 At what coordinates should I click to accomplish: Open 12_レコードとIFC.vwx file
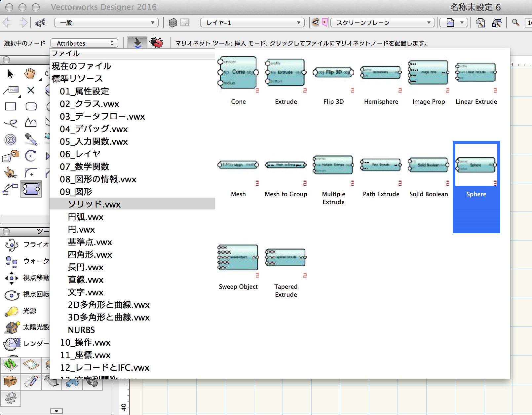pos(105,367)
